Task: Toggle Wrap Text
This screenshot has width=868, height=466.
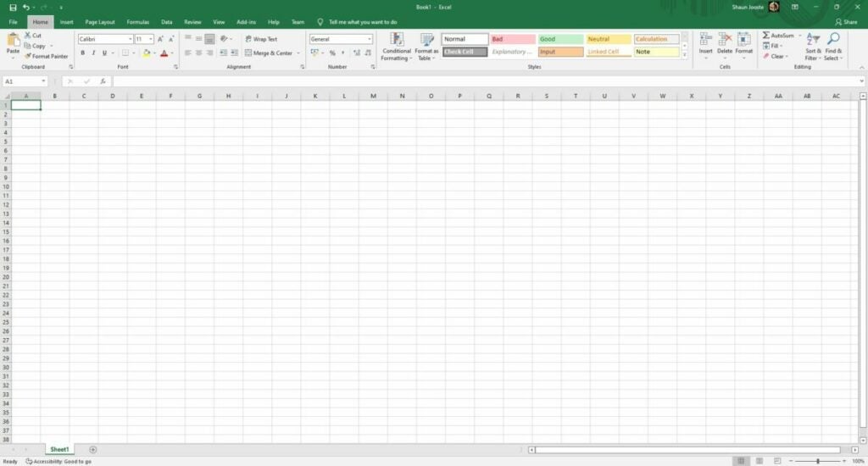Action: pos(261,39)
